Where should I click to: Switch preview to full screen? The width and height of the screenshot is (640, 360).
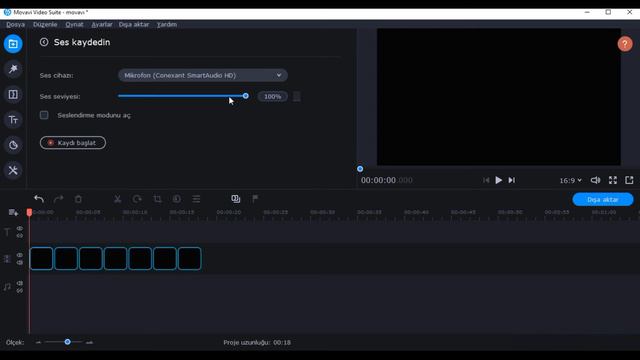(x=613, y=180)
